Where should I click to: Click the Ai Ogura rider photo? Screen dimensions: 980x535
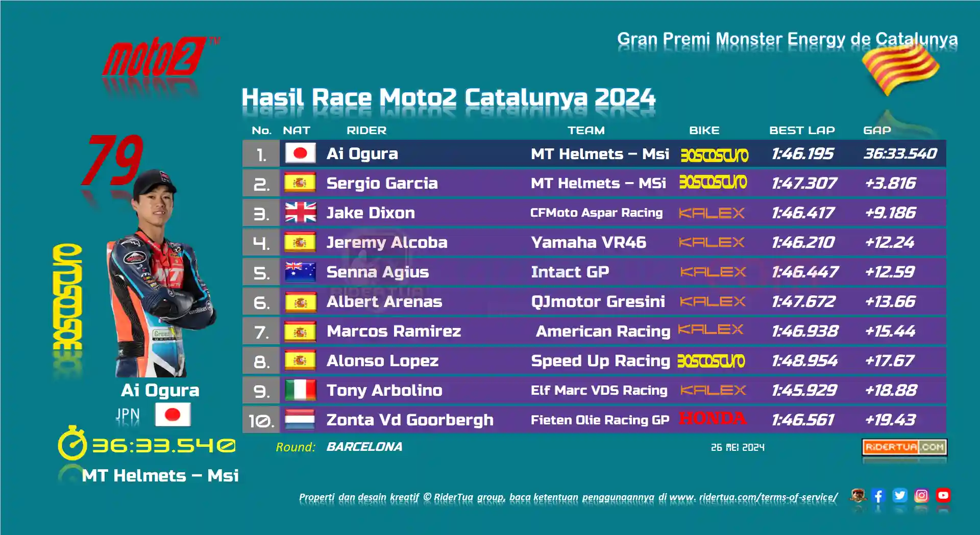[x=161, y=273]
